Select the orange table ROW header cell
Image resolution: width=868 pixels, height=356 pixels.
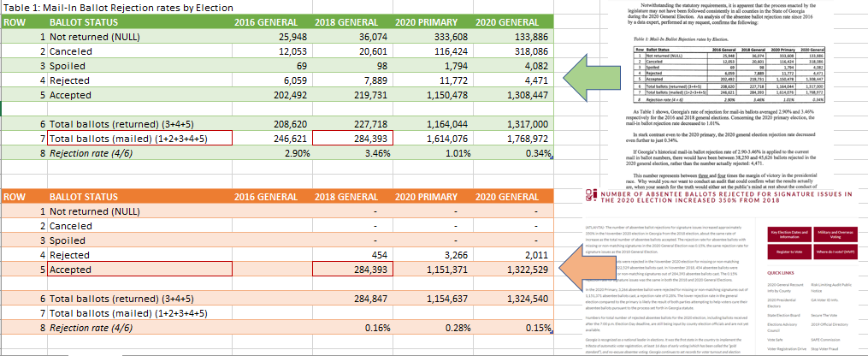pos(24,197)
